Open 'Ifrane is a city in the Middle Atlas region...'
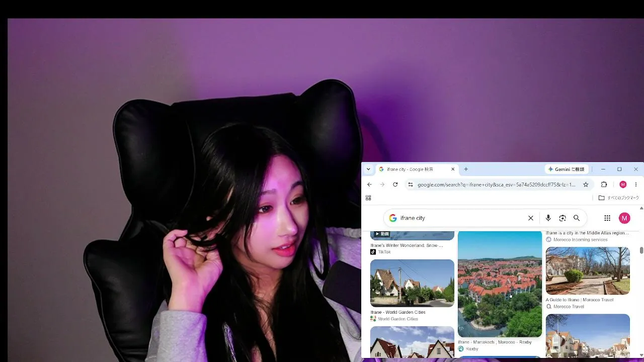 point(587,233)
